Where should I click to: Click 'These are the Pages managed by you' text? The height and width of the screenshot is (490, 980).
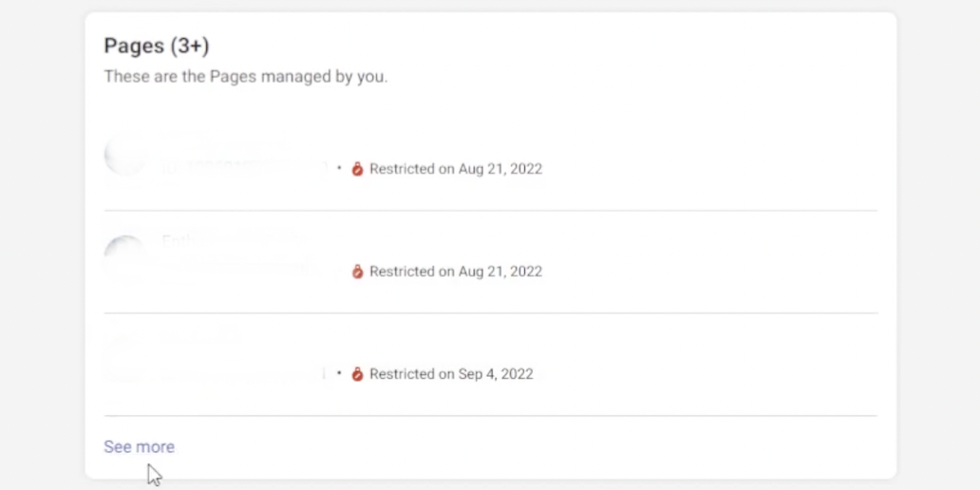point(246,76)
